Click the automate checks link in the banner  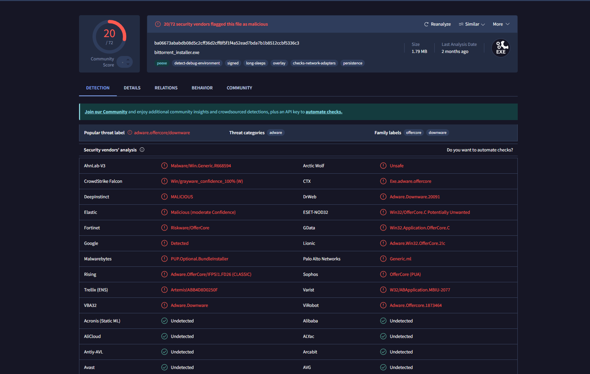pyautogui.click(x=324, y=112)
